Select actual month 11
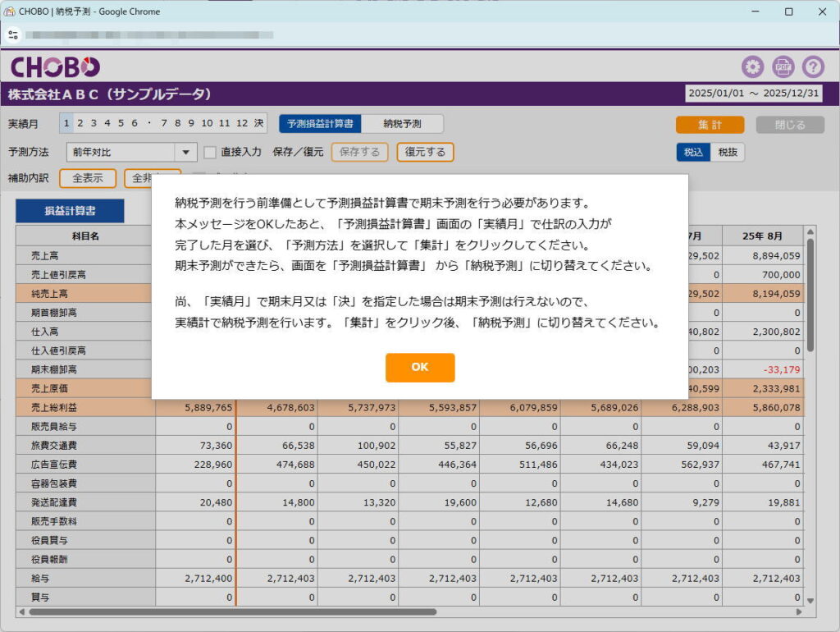Image resolution: width=840 pixels, height=632 pixels. [225, 123]
